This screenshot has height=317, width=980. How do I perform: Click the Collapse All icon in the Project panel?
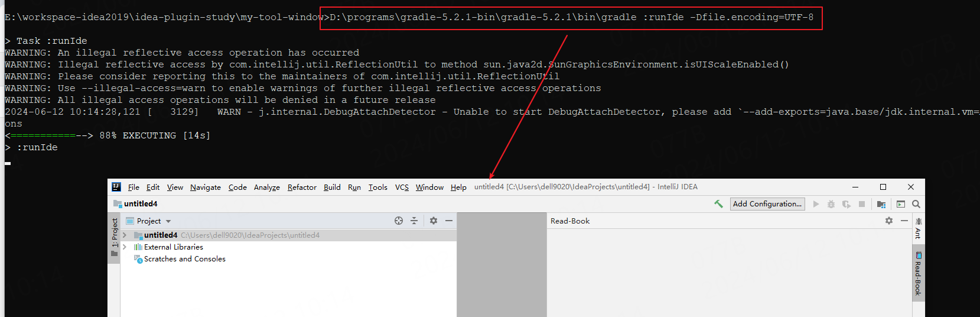click(414, 221)
